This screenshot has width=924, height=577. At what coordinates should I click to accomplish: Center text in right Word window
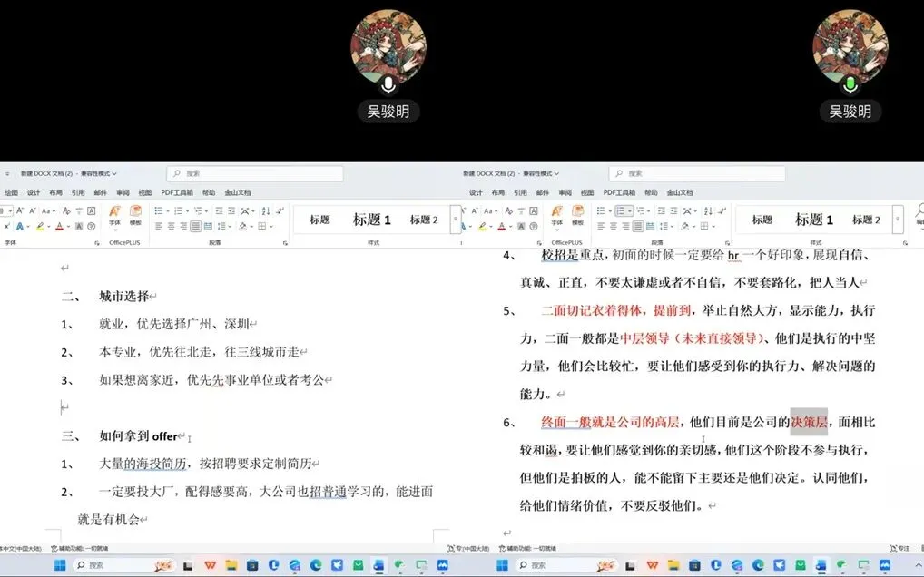(x=614, y=226)
